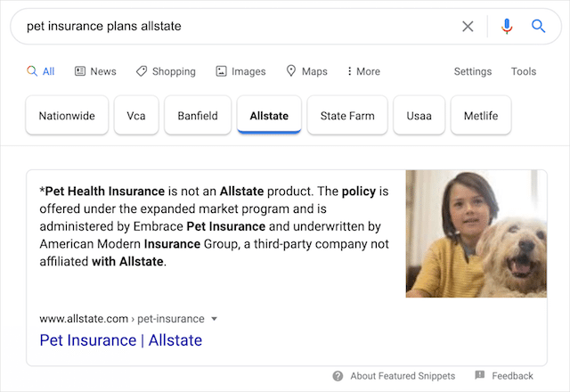The width and height of the screenshot is (570, 392).
Task: Go to Maps results
Action: point(306,71)
